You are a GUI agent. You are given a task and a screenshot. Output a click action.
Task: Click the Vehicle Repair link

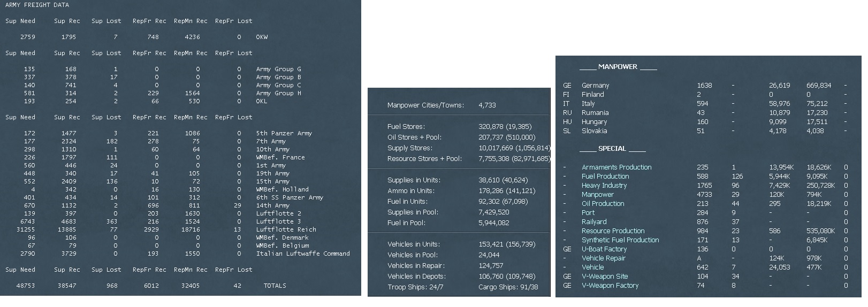click(x=603, y=258)
